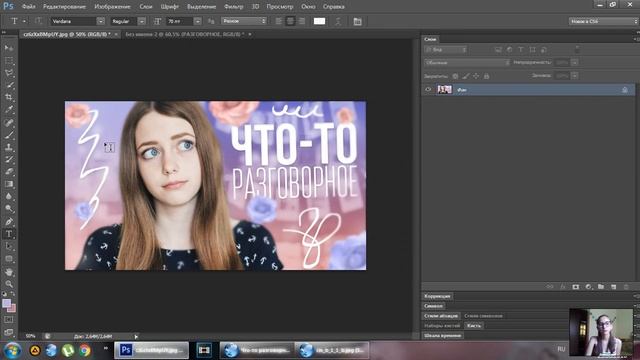Screen dimensions: 640x360
Task: Click the trash icon in Layers panel
Action: (x=626, y=287)
